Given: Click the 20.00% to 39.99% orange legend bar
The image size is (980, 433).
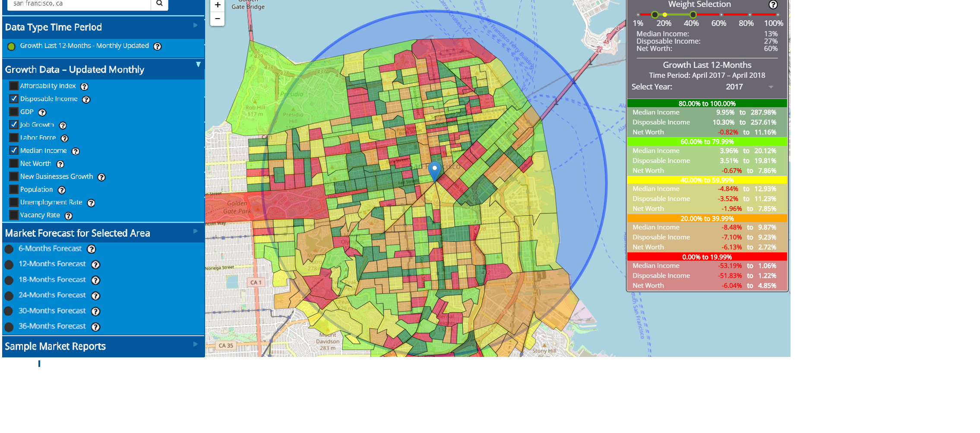Looking at the screenshot, I should [707, 219].
